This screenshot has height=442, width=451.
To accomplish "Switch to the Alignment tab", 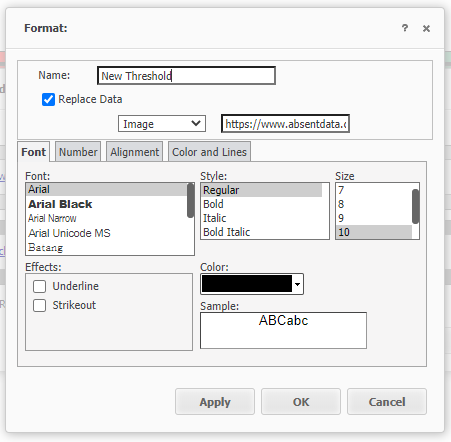I will [135, 152].
